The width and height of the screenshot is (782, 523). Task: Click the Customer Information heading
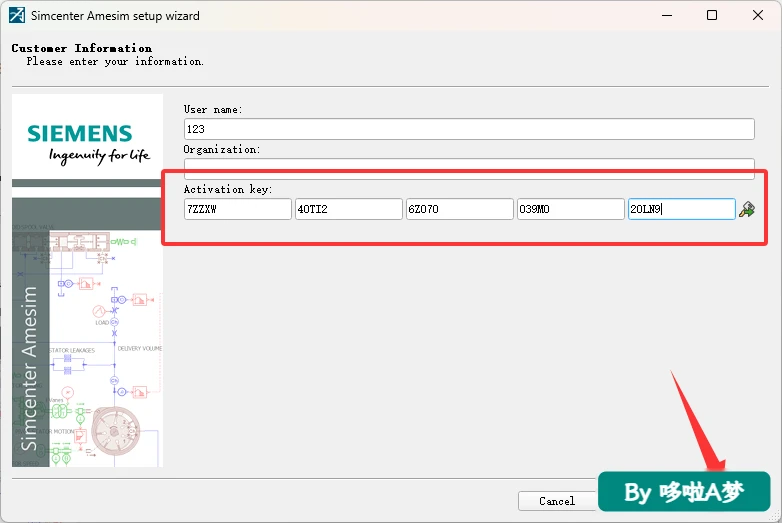coord(82,48)
